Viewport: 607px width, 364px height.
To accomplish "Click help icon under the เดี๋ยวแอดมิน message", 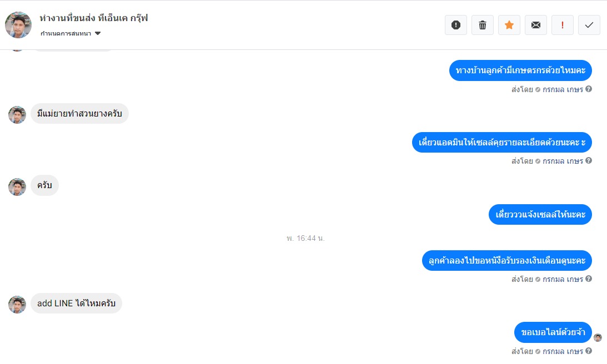I will pos(589,160).
